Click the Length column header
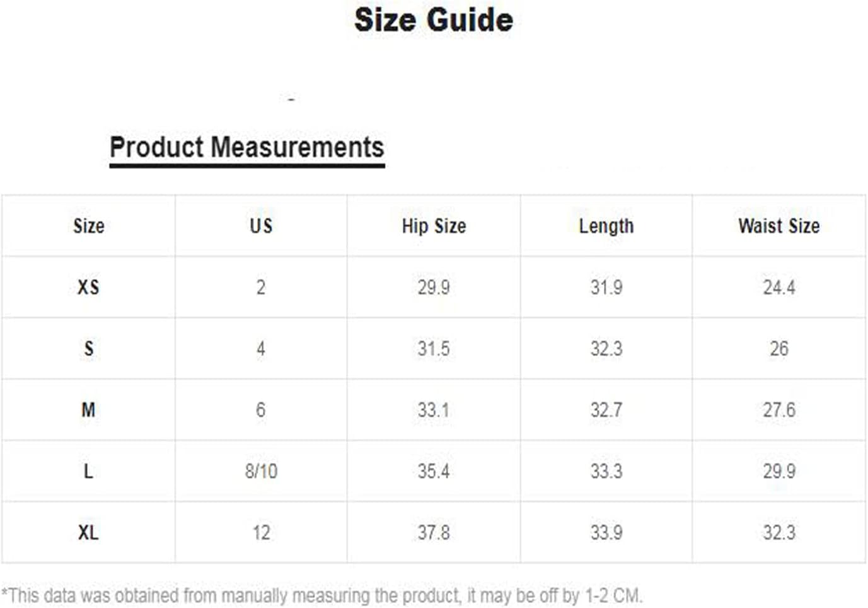 606,226
